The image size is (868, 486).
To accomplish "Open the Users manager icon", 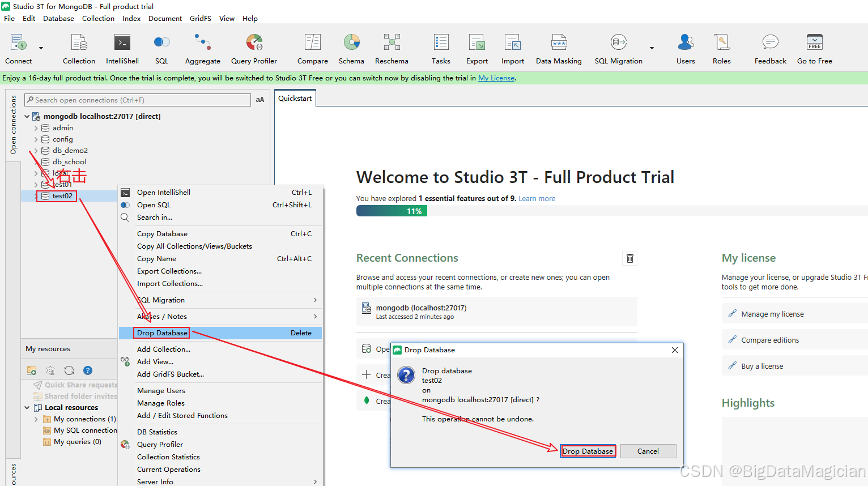I will click(x=686, y=42).
